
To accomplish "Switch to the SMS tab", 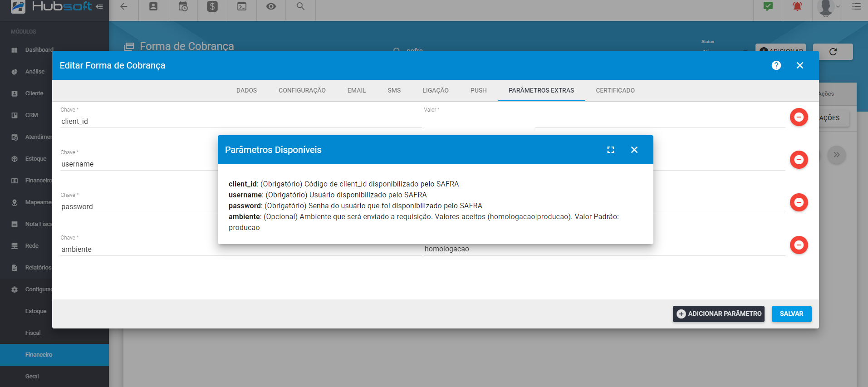I will coord(394,90).
